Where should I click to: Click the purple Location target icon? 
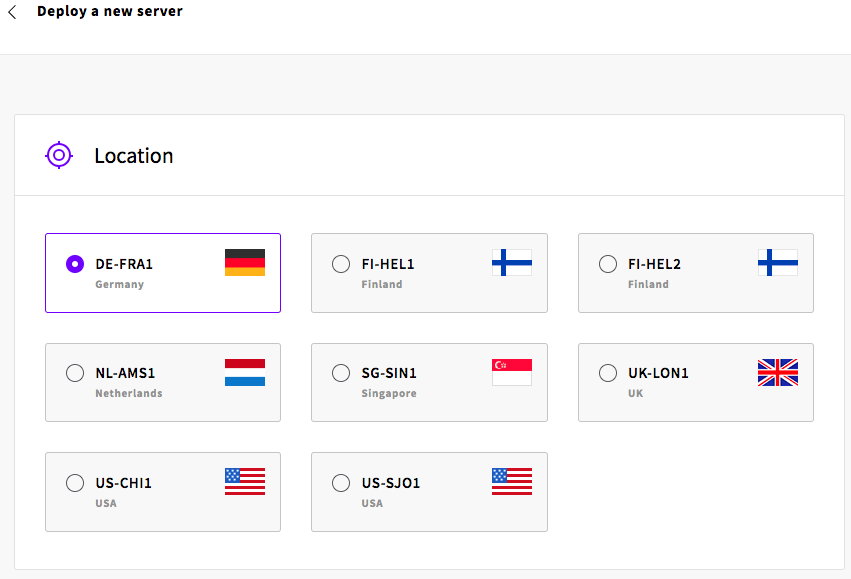59,155
